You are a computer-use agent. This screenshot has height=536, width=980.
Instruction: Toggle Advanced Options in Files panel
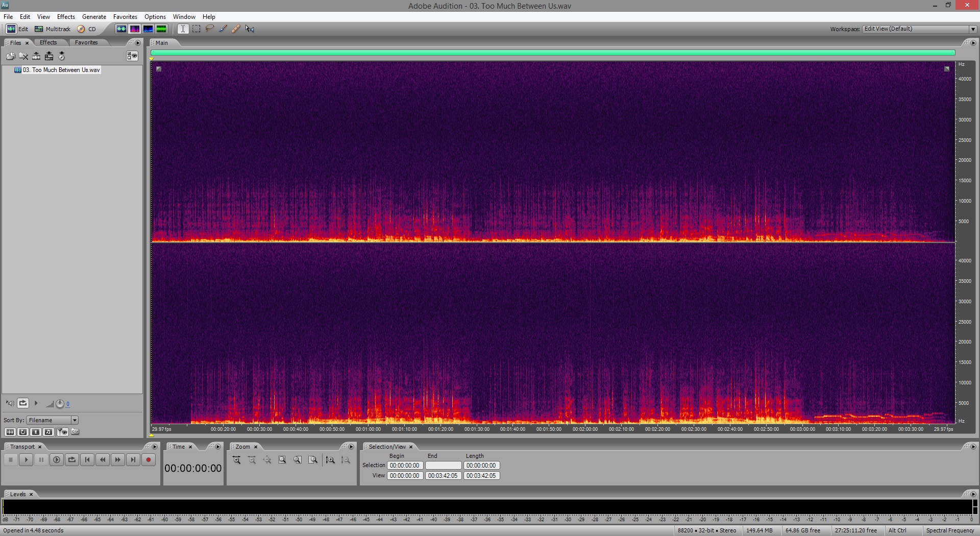[x=132, y=56]
